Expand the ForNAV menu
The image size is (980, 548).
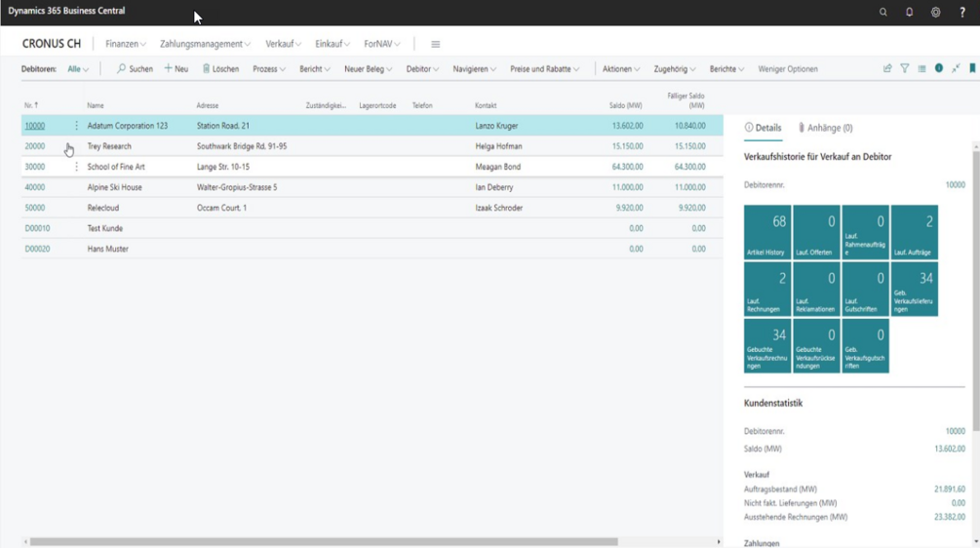[x=382, y=44]
